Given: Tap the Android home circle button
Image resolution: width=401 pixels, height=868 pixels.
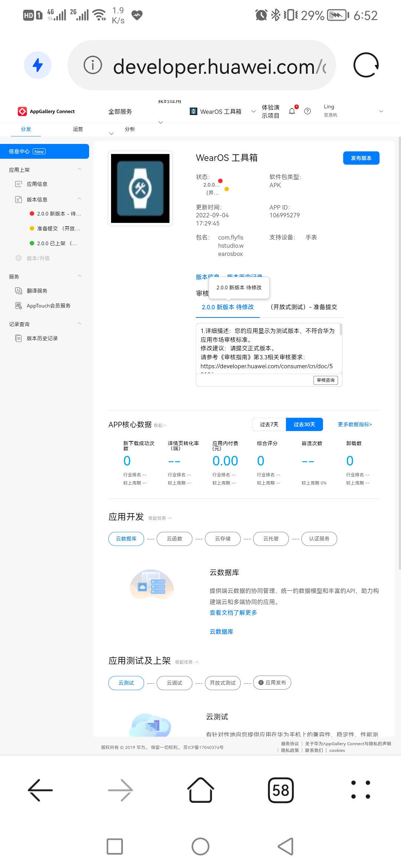Looking at the screenshot, I should point(200,846).
